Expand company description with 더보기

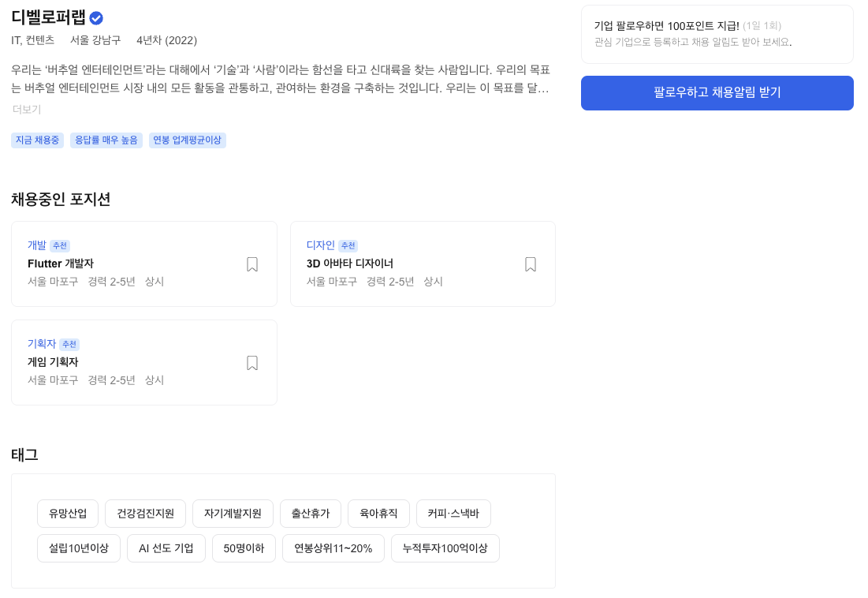27,109
